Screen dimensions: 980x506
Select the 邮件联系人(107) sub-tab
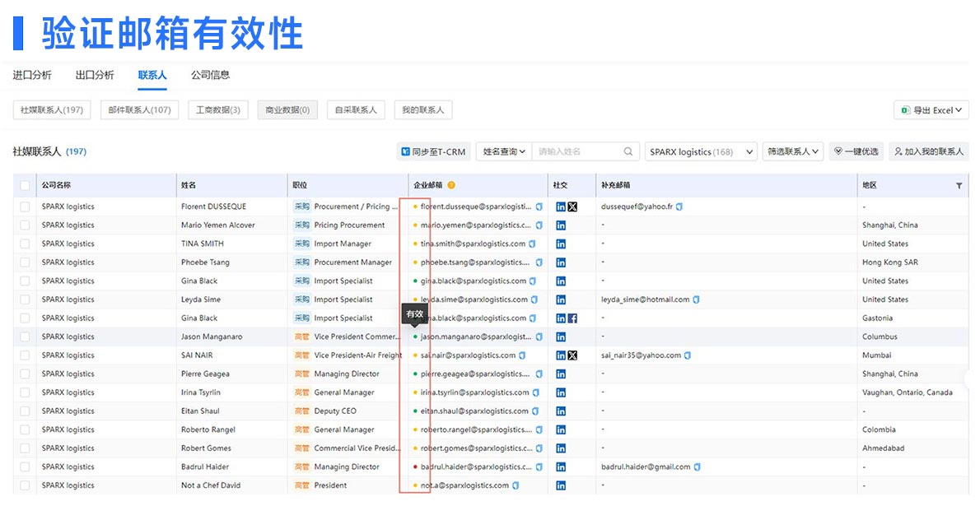pyautogui.click(x=139, y=110)
